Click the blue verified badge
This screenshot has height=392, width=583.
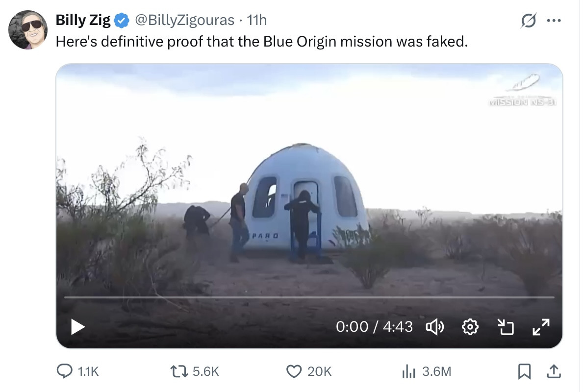click(x=121, y=21)
